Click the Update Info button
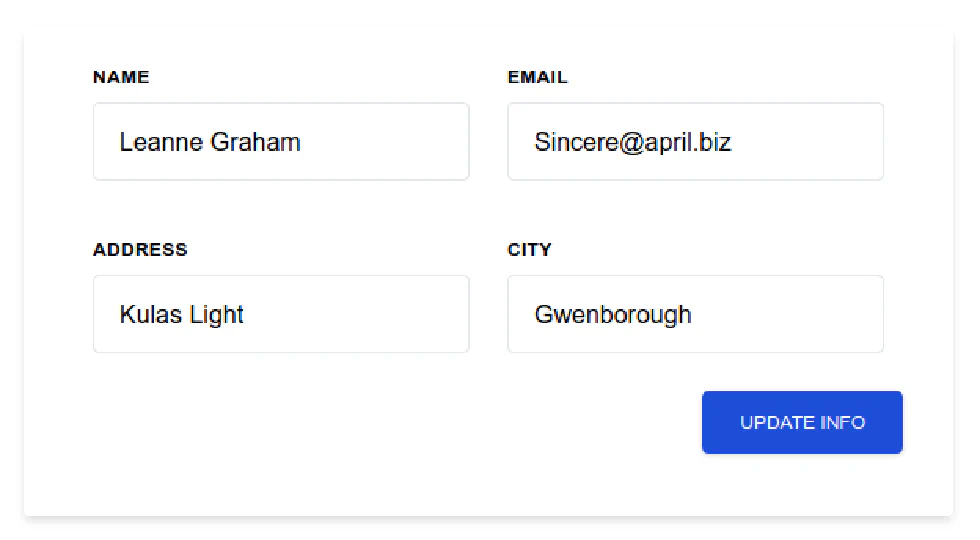 (802, 422)
